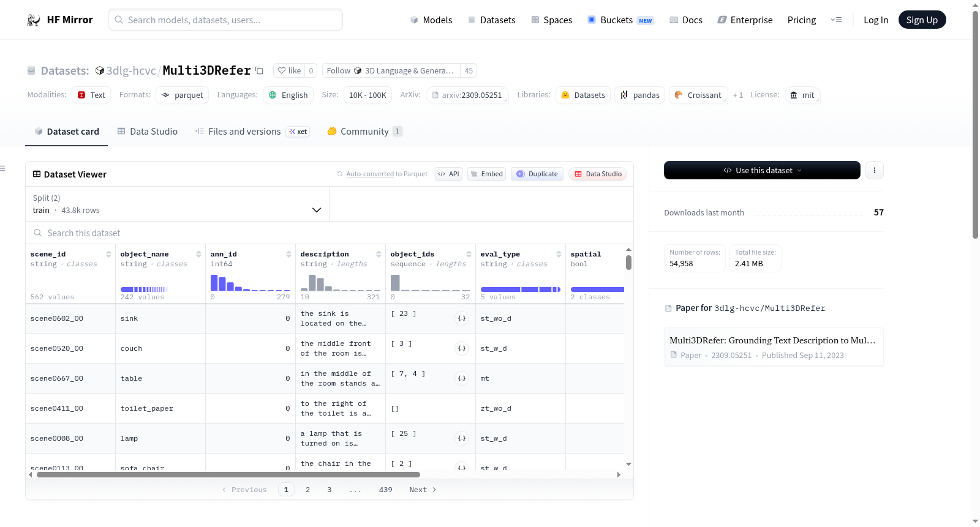980x527 pixels.
Task: Sort by the scene_id column icon
Action: (x=108, y=254)
